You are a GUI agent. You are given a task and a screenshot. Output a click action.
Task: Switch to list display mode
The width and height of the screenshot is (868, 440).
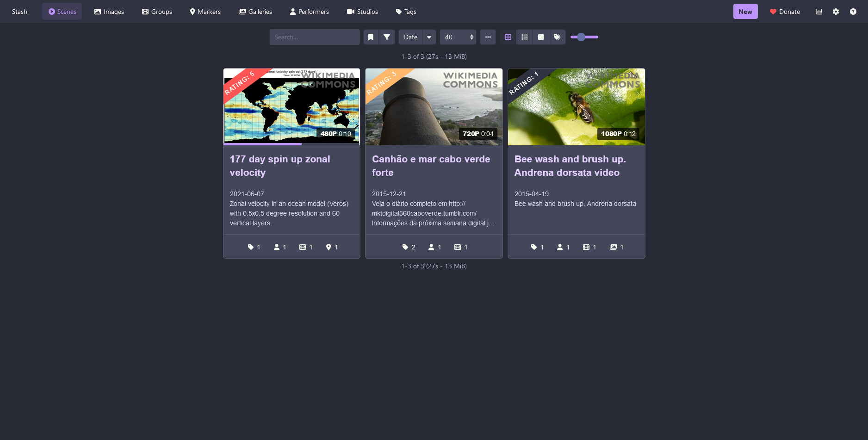click(x=524, y=37)
